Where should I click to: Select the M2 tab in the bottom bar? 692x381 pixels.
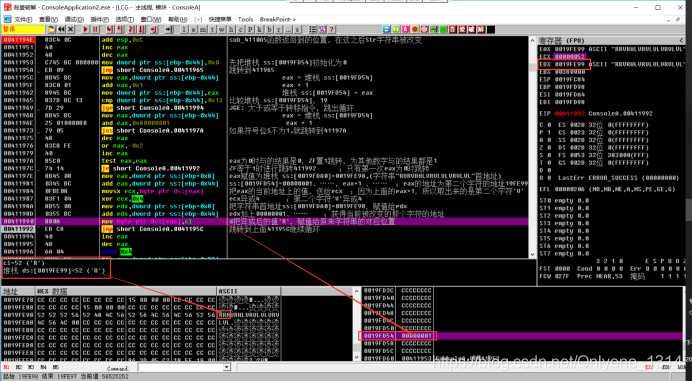19,367
